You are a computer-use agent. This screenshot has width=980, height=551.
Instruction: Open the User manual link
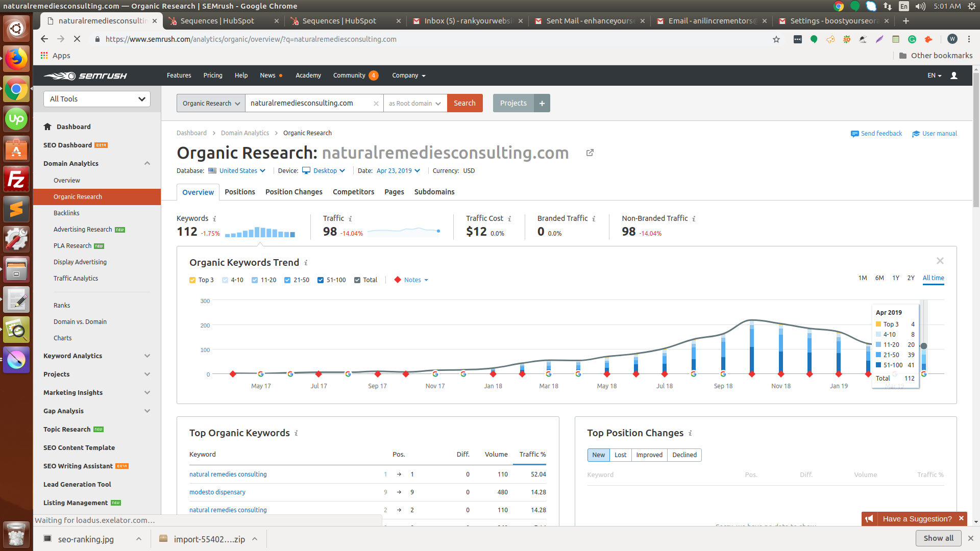(x=935, y=134)
